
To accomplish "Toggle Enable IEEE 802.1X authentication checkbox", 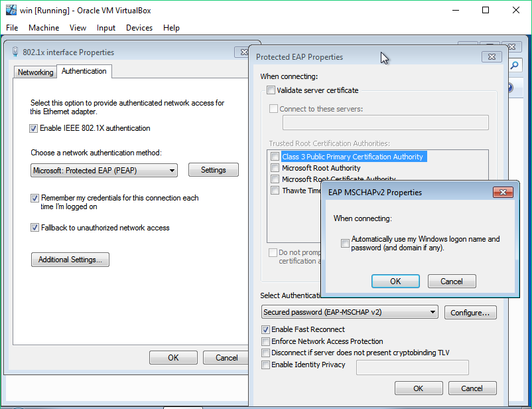I will [x=33, y=128].
